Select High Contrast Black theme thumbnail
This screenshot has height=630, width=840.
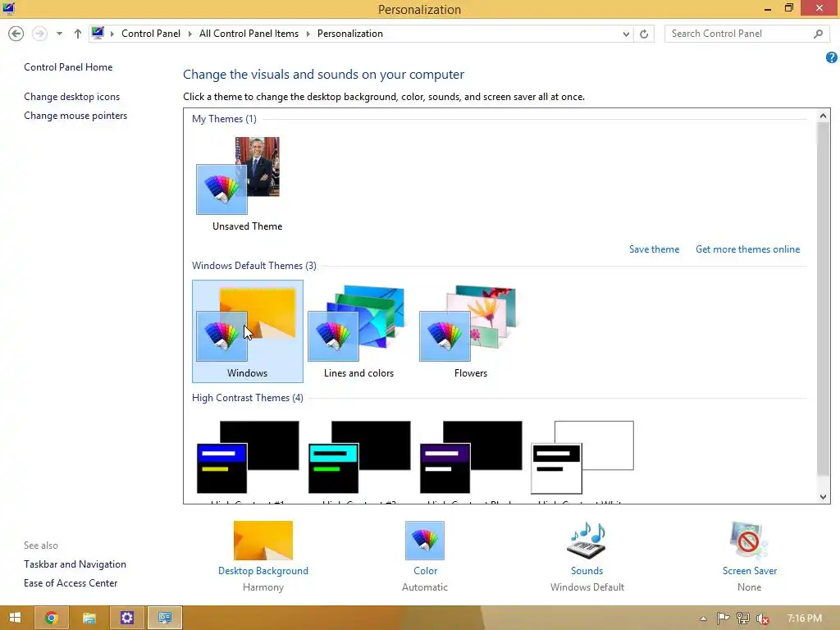pos(470,457)
